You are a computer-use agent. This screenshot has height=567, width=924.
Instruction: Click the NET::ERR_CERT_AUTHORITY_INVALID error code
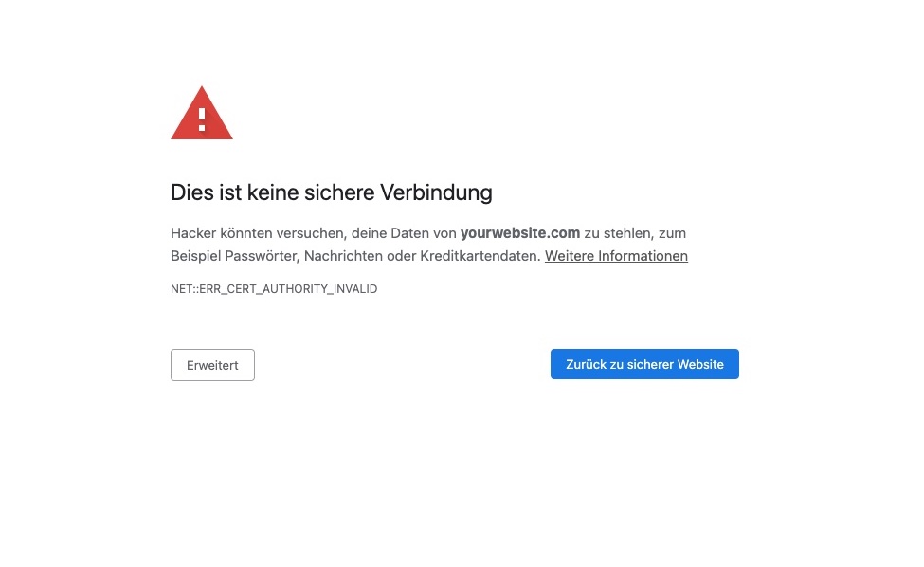[x=274, y=289]
